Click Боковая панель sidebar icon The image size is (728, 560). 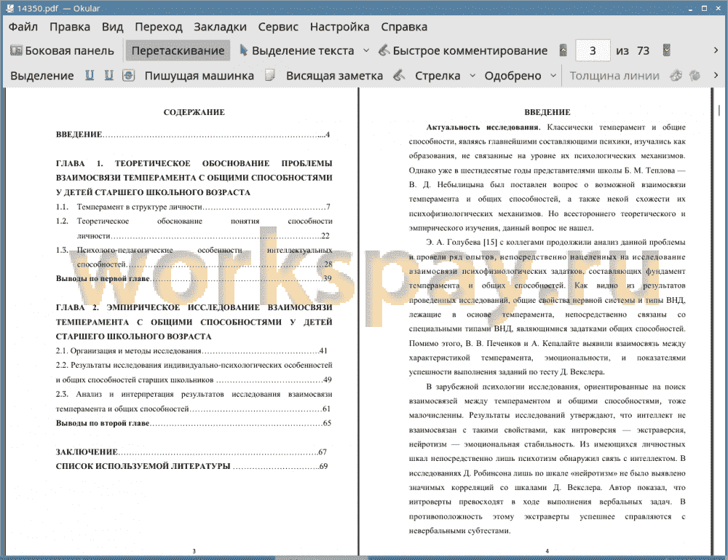coord(16,51)
